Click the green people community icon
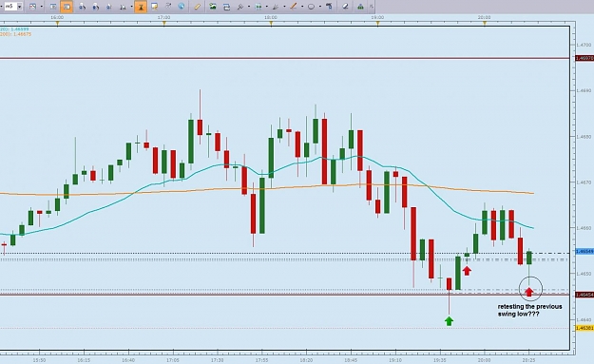The image size is (594, 364). (360, 7)
